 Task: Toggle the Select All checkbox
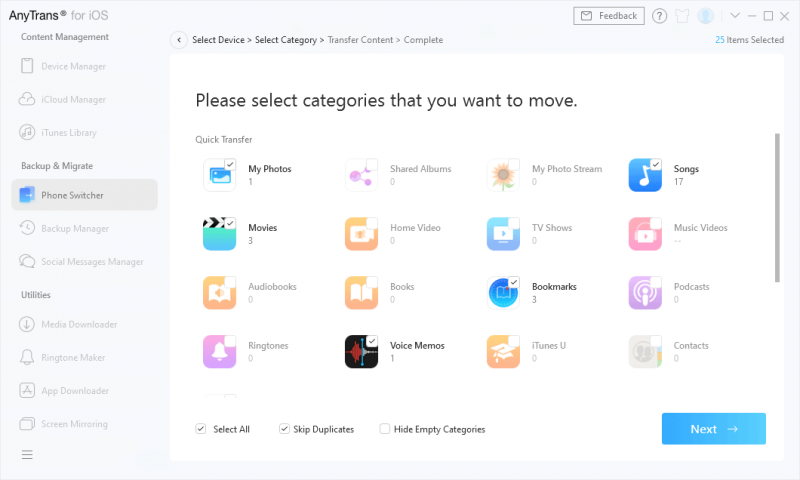pyautogui.click(x=201, y=429)
